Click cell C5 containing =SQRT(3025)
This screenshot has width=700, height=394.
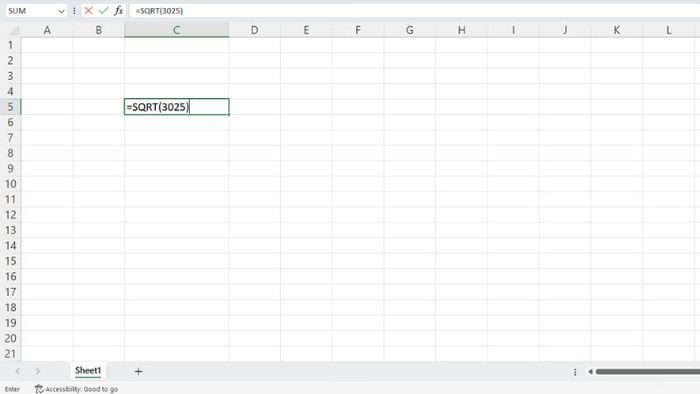point(176,107)
